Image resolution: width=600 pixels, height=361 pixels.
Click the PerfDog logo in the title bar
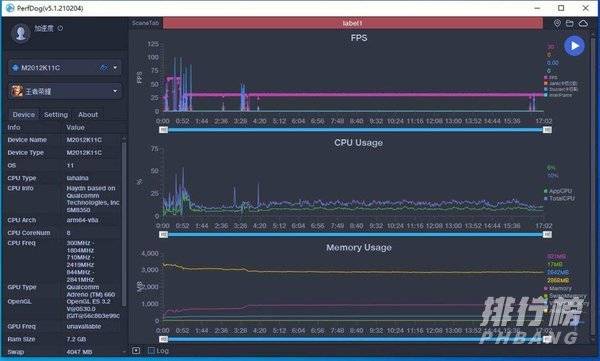[10, 8]
